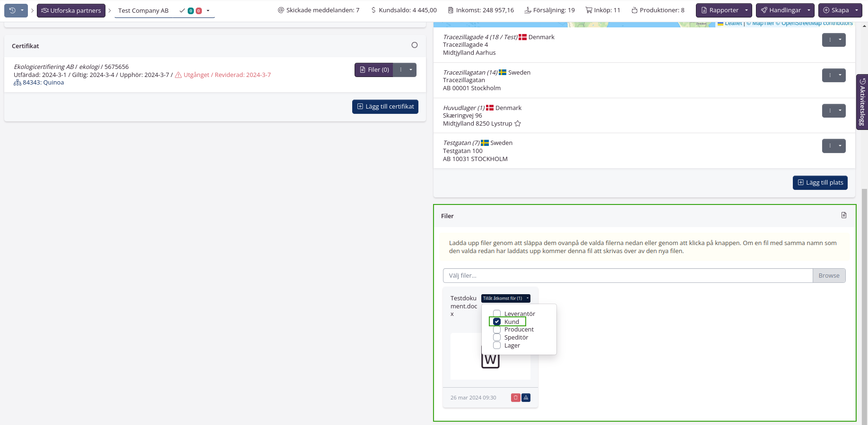The height and width of the screenshot is (425, 868).
Task: Click the Välj filer input field
Action: (627, 276)
